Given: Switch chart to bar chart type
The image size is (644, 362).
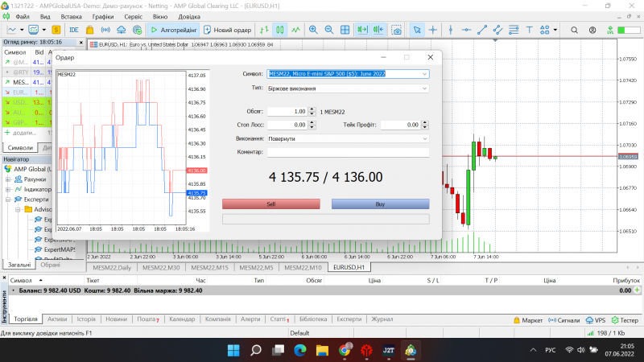Looking at the screenshot, I should pos(264,30).
